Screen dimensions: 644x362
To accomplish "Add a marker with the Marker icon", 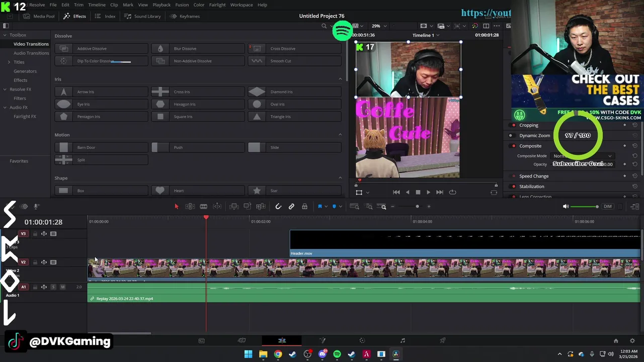I will [334, 207].
